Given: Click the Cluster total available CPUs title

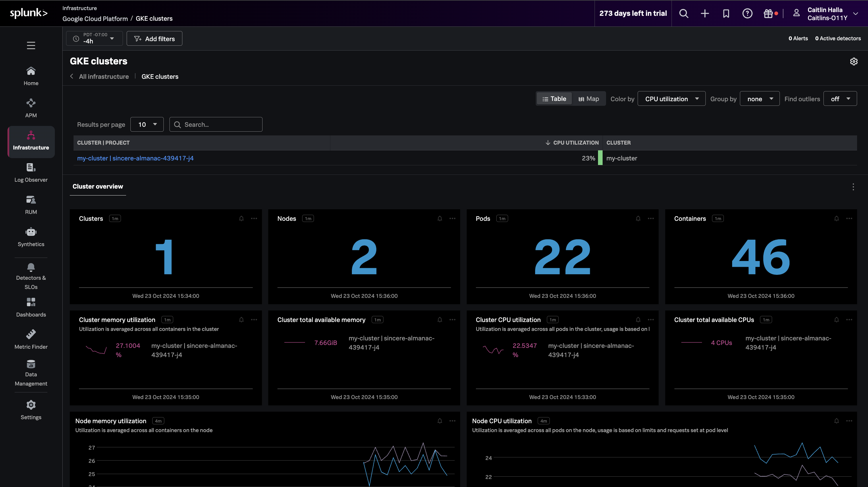Looking at the screenshot, I should click(x=714, y=320).
